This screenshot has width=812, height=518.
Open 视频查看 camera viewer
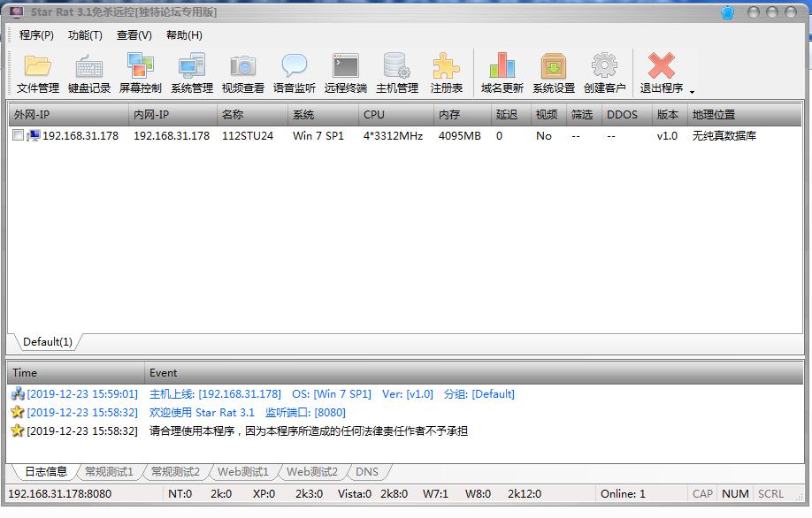pyautogui.click(x=243, y=73)
